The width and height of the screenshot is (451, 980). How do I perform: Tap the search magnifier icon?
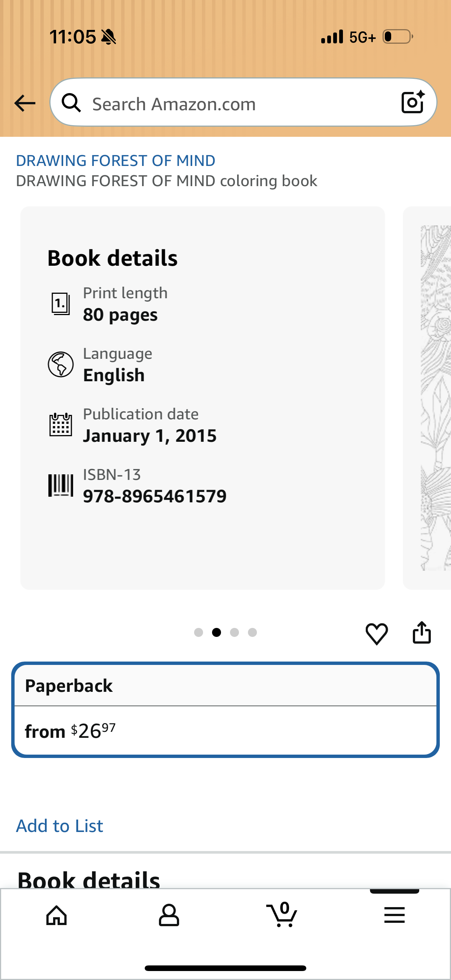(x=71, y=103)
